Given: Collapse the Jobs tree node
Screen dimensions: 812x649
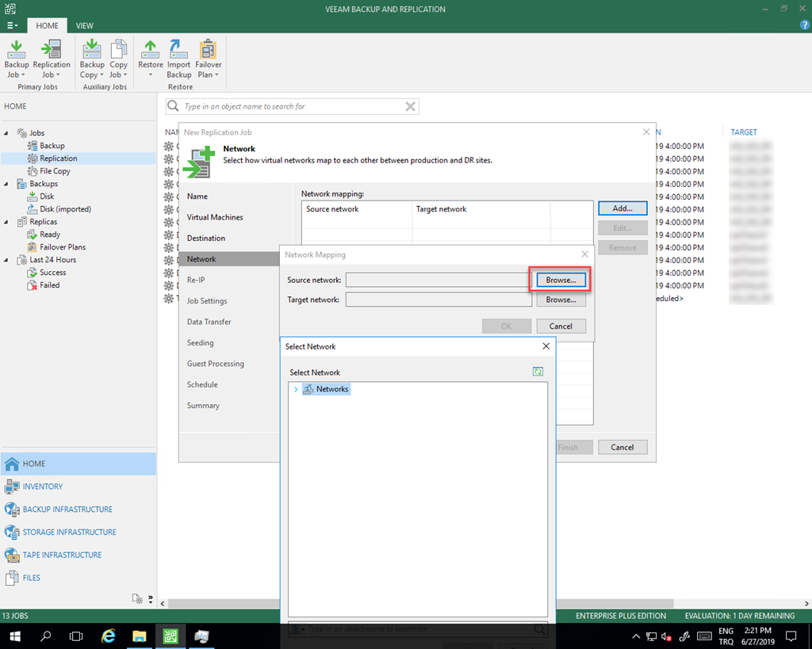Looking at the screenshot, I should [6, 133].
